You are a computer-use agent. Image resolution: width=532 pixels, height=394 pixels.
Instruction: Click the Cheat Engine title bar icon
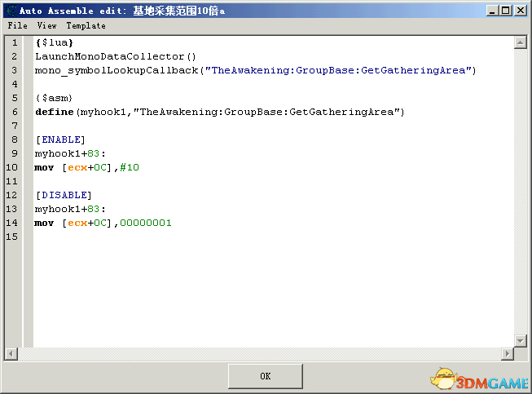point(11,11)
